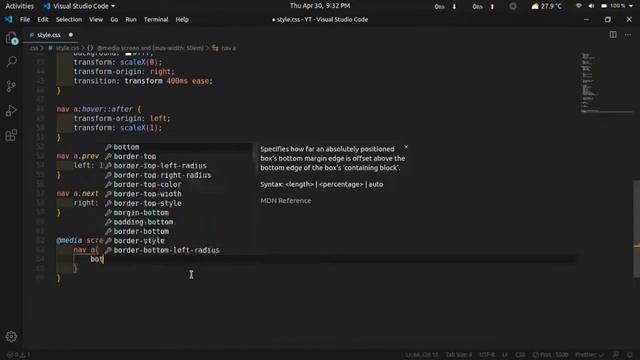640x360 pixels.
Task: Split the editor to the right
Action: tap(613, 35)
